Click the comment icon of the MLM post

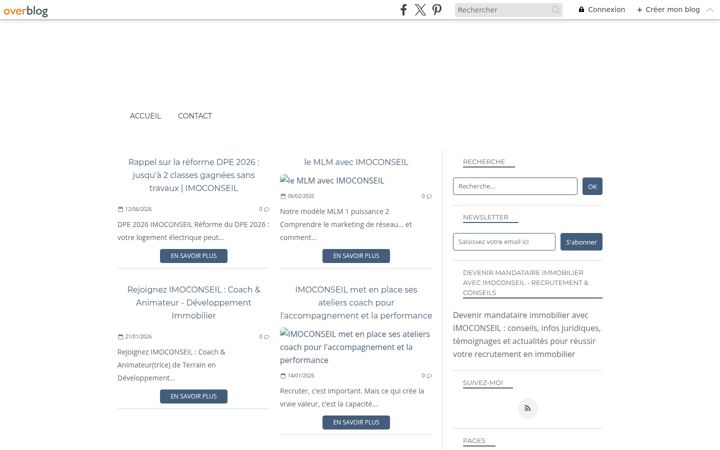tap(429, 197)
